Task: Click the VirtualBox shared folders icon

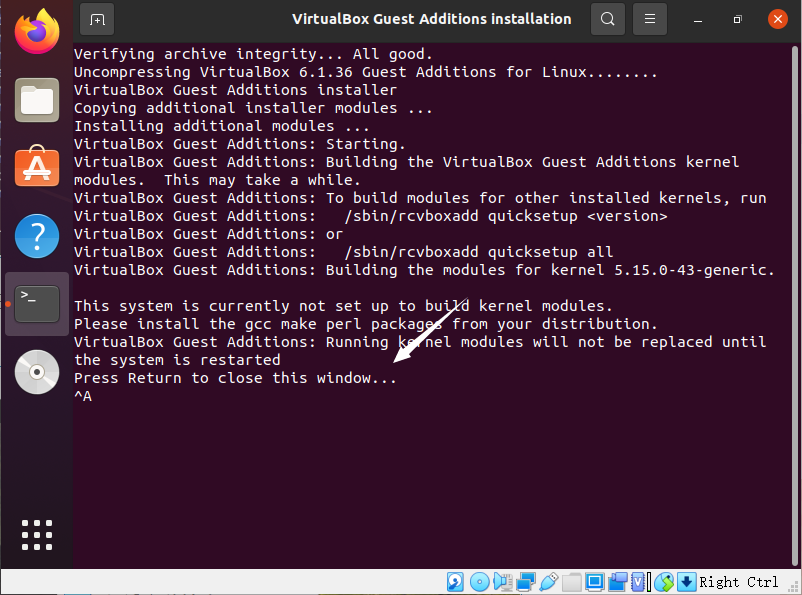Action: click(572, 582)
